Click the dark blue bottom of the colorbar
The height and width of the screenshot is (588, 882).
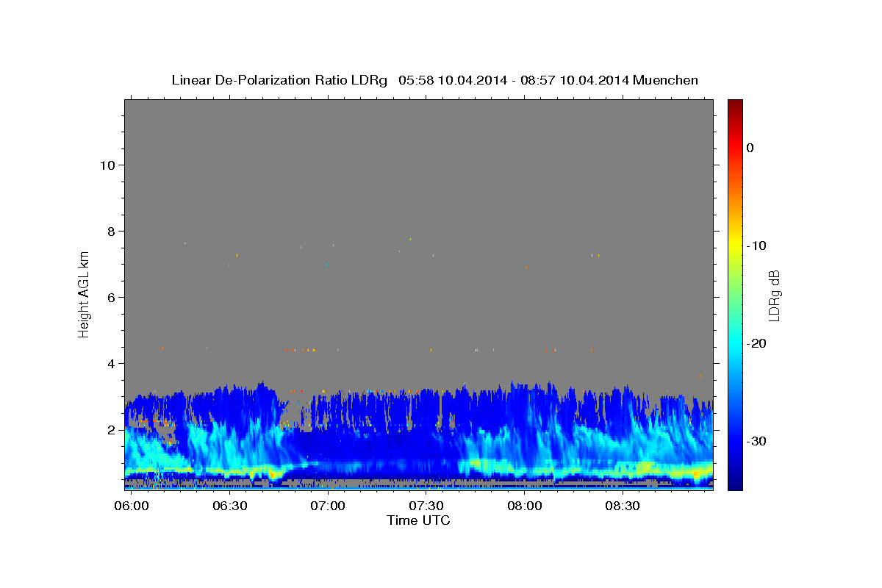tap(735, 481)
